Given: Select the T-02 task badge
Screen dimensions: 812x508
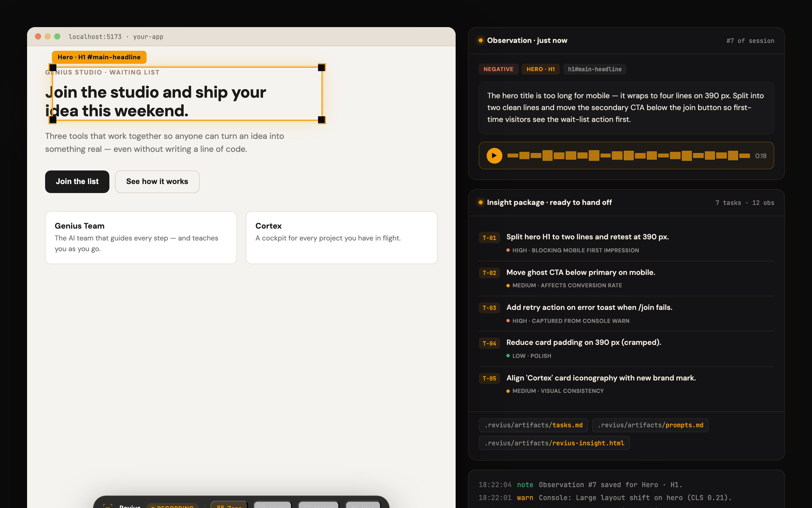Looking at the screenshot, I should pyautogui.click(x=489, y=273).
